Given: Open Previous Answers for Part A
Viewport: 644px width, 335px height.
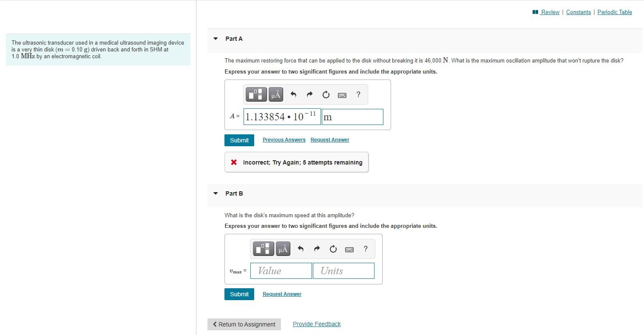Looking at the screenshot, I should [x=284, y=139].
